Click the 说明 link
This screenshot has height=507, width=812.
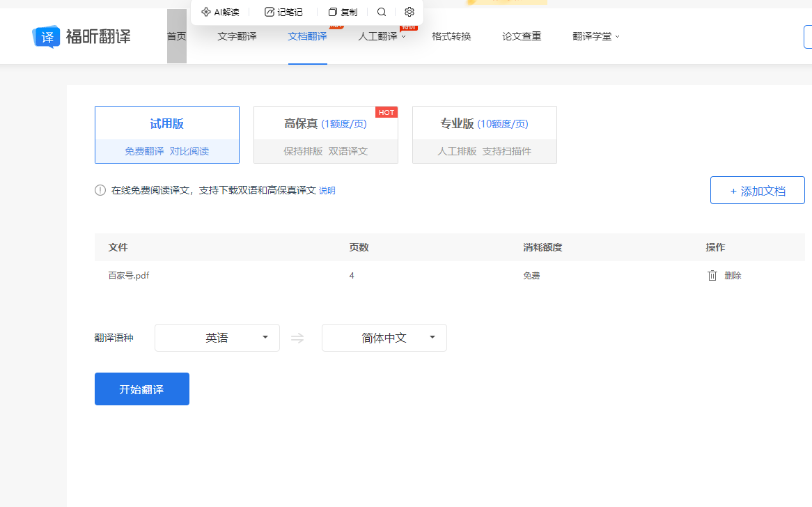[327, 191]
